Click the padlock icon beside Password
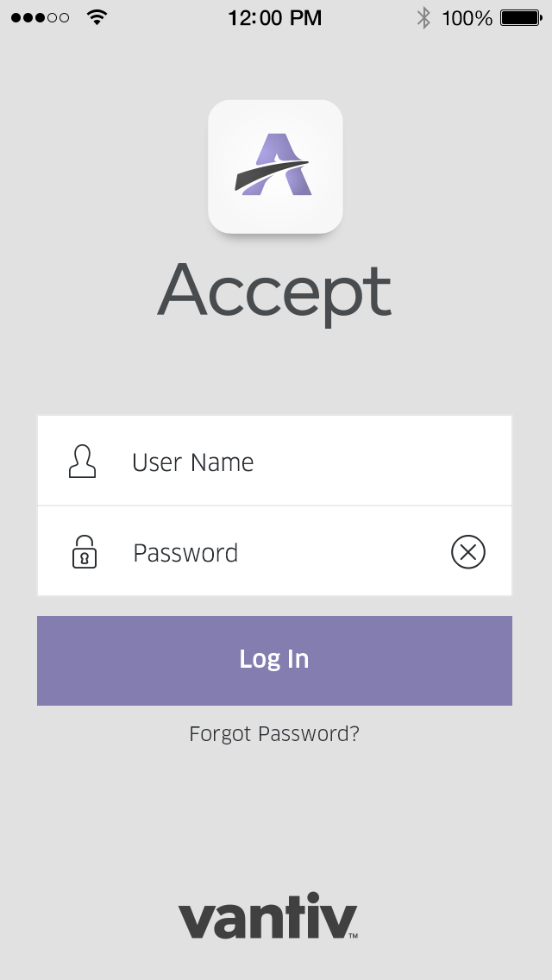Image resolution: width=552 pixels, height=980 pixels. tap(85, 552)
